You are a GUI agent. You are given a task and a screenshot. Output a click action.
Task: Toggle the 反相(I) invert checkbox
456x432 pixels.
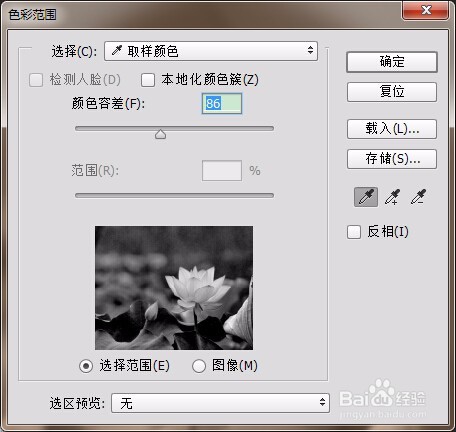coord(354,232)
